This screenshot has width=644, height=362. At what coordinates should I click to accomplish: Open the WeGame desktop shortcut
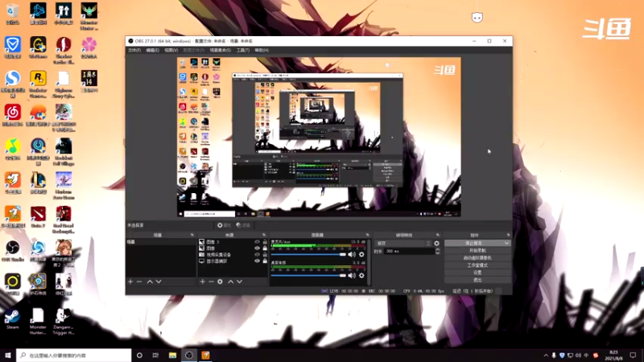(x=38, y=47)
